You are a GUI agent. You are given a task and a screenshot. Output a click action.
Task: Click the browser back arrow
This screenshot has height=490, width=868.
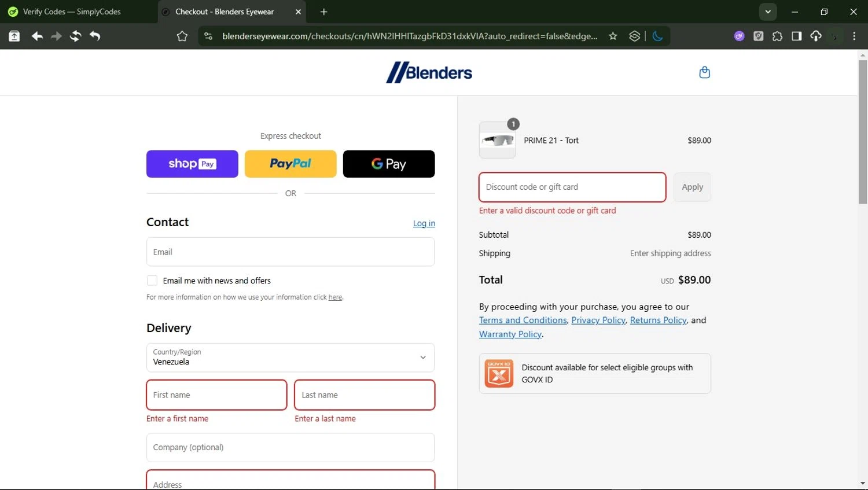[x=37, y=36]
